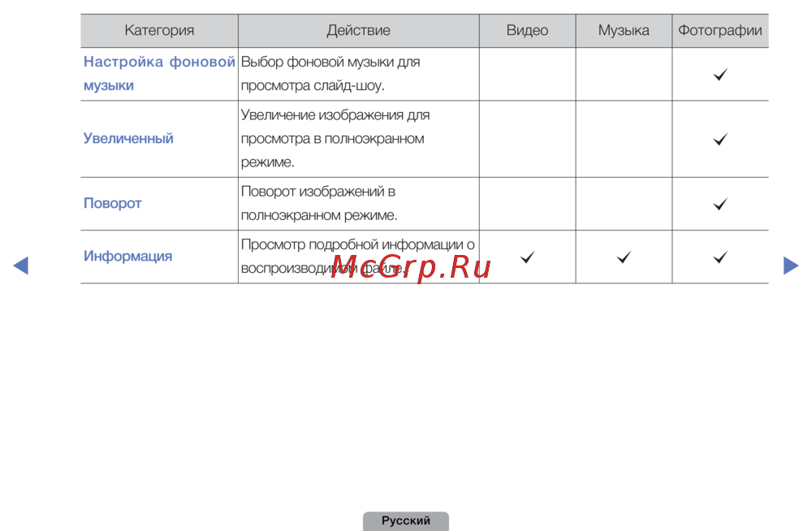Click the Видео checkmark in Информация row

click(528, 257)
